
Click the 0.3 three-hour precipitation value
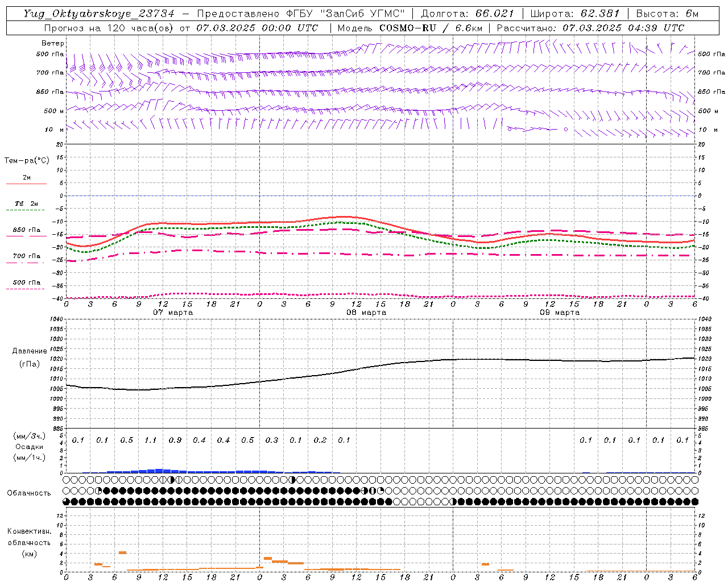[x=271, y=440]
